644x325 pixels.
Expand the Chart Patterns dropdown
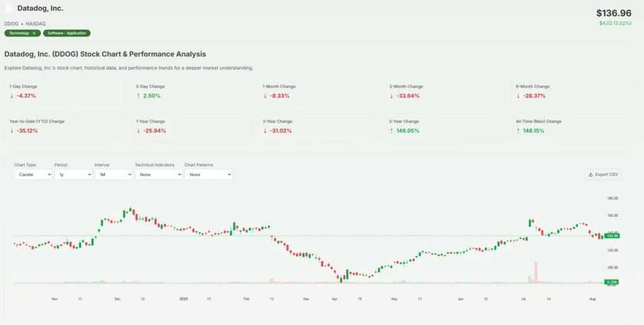(208, 174)
